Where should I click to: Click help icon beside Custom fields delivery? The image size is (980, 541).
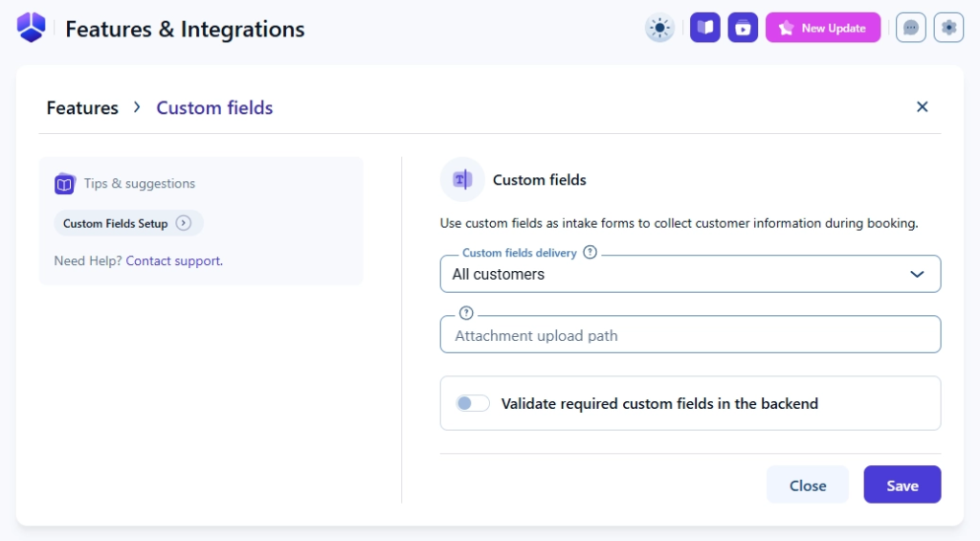tap(590, 253)
